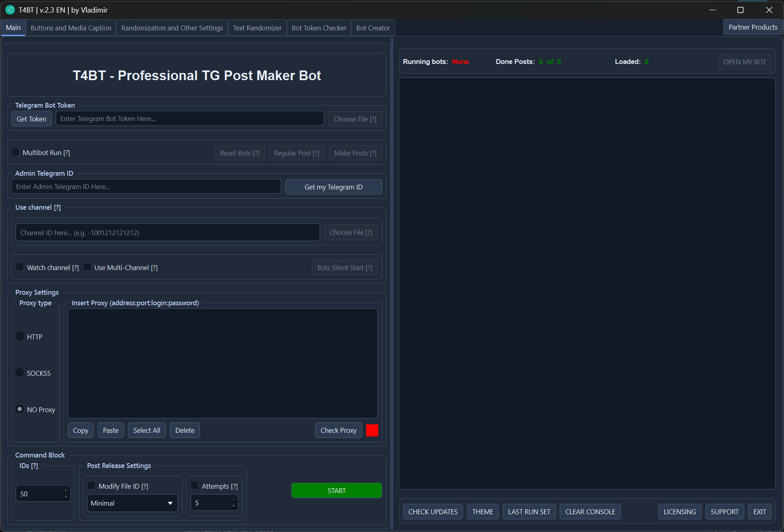The width and height of the screenshot is (784, 532).
Task: Go to the Bot Creator tab
Action: (x=373, y=28)
